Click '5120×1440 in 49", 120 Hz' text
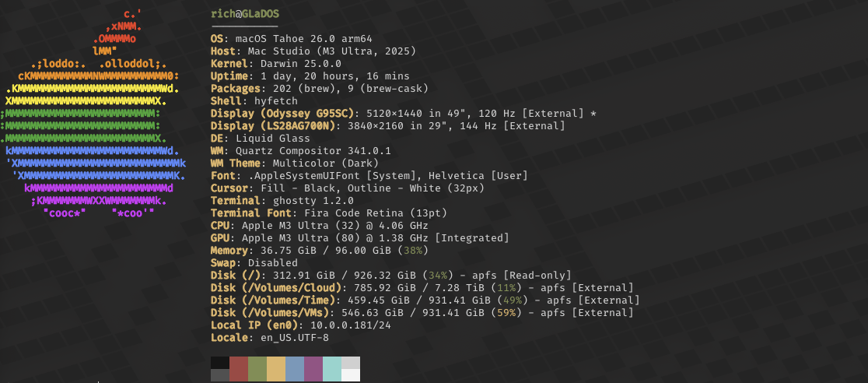The height and width of the screenshot is (383, 868). 441,114
